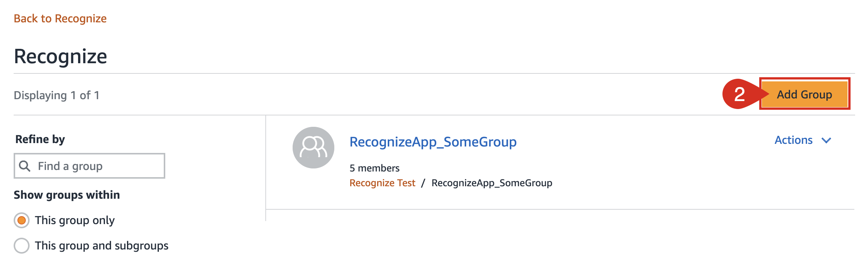The width and height of the screenshot is (868, 268).
Task: Click the magnifier icon in search box
Action: (25, 166)
